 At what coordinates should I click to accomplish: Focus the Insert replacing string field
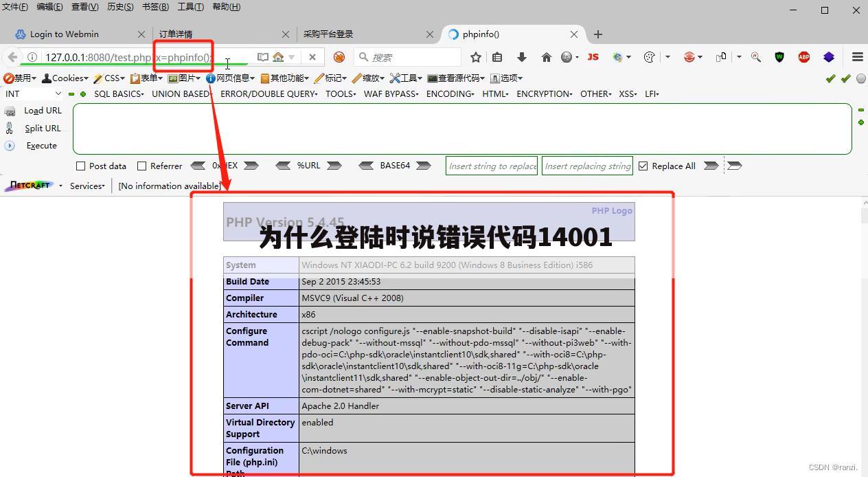587,166
